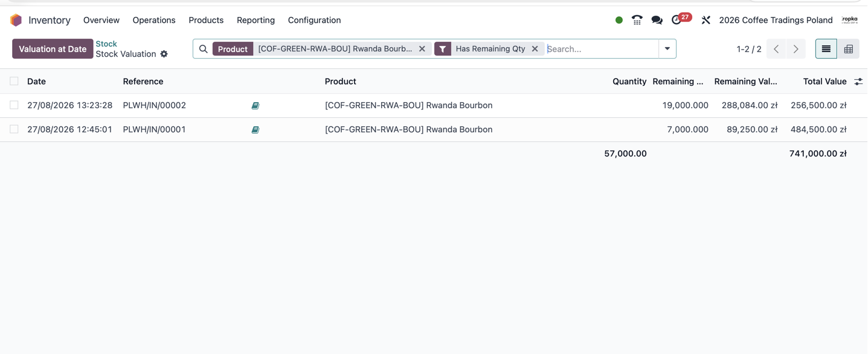Viewport: 868px width, 354px height.
Task: Click the 57,000.00 quantity total
Action: tap(626, 153)
